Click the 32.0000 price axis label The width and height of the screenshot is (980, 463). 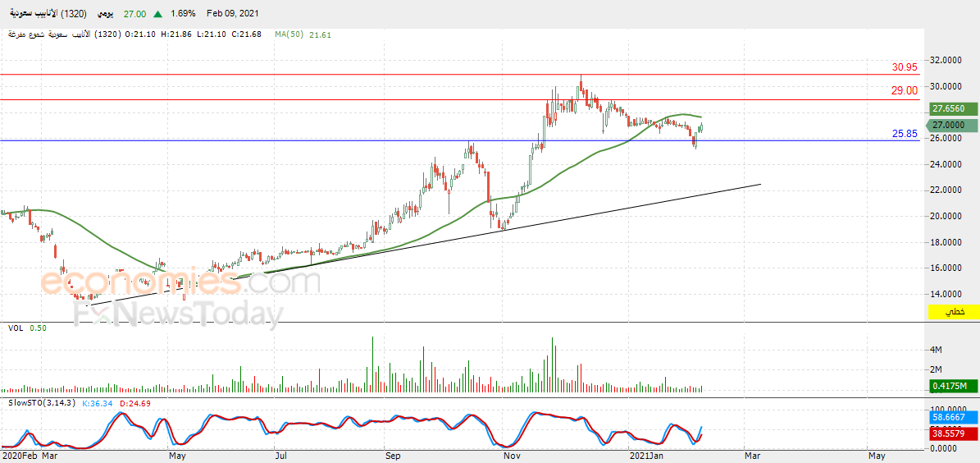(x=947, y=60)
